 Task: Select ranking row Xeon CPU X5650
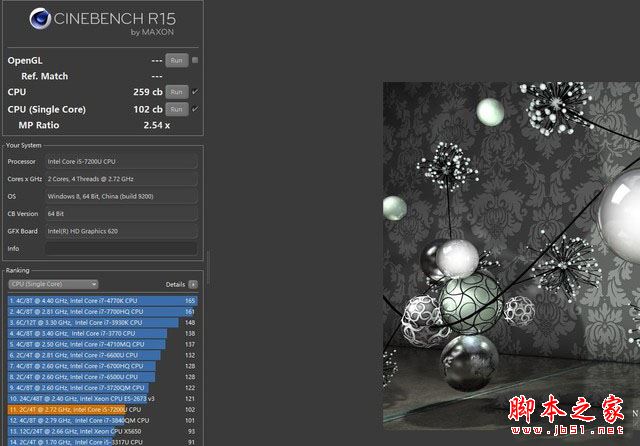click(102, 431)
